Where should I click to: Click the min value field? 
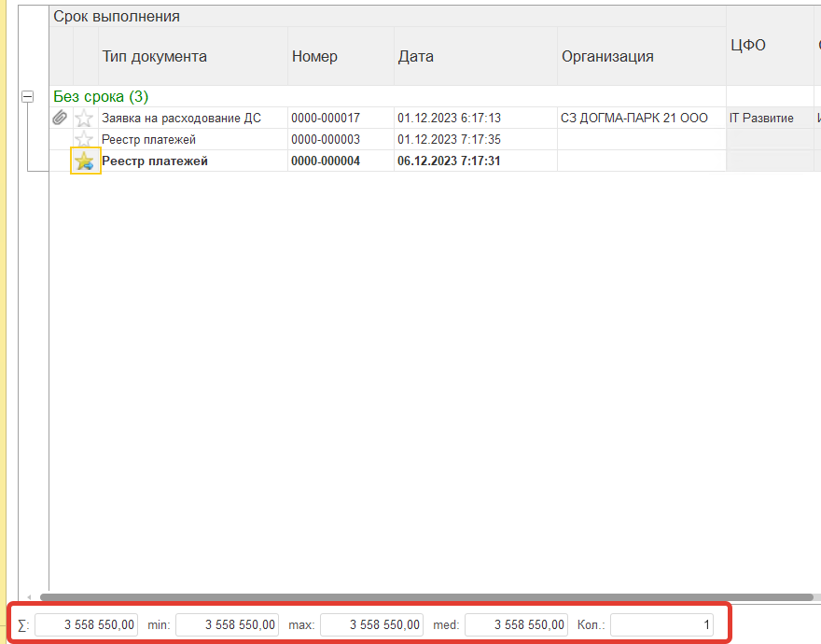(228, 624)
